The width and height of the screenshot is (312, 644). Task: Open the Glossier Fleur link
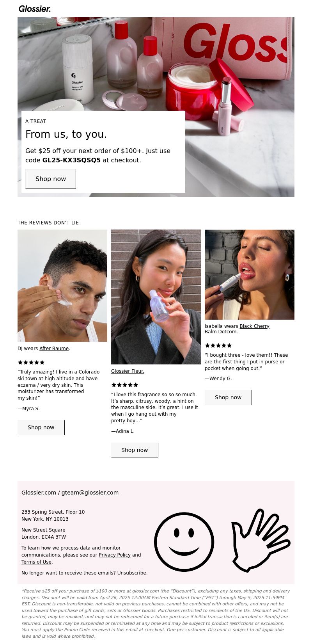click(128, 371)
